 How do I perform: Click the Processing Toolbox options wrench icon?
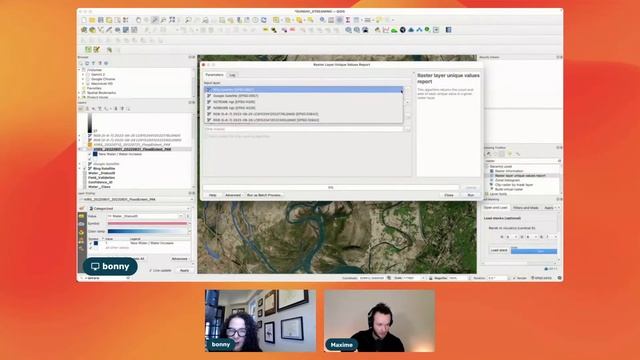coord(518,154)
